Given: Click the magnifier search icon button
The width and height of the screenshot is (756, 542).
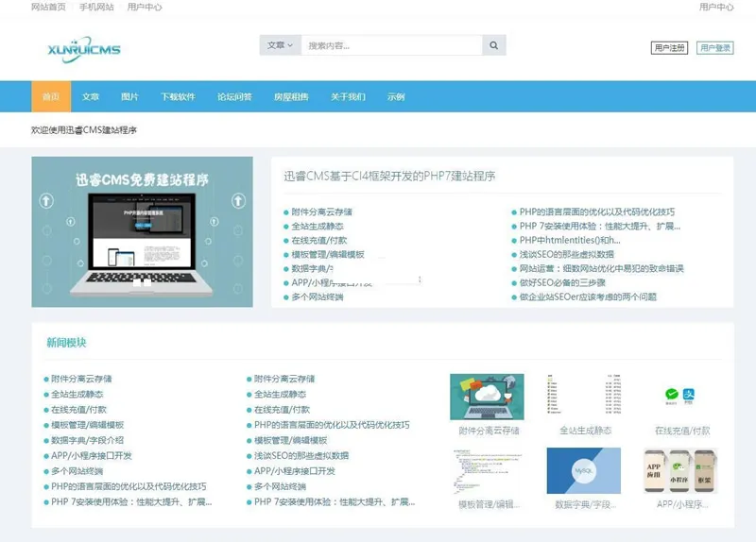Looking at the screenshot, I should click(x=493, y=45).
